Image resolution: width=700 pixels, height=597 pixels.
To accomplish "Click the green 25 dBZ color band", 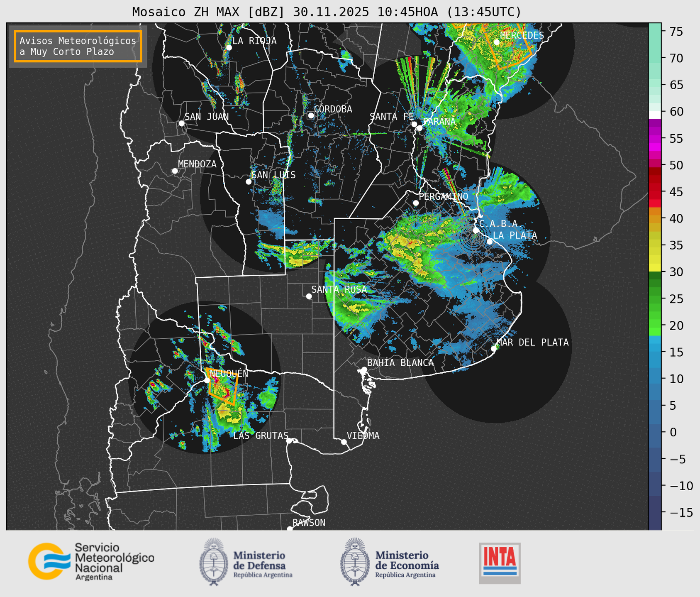I will pos(654,299).
